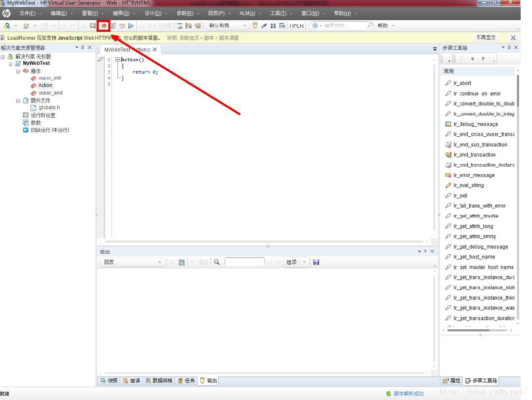Open the 步骤工具箱 panel menu arrow

click(503, 48)
